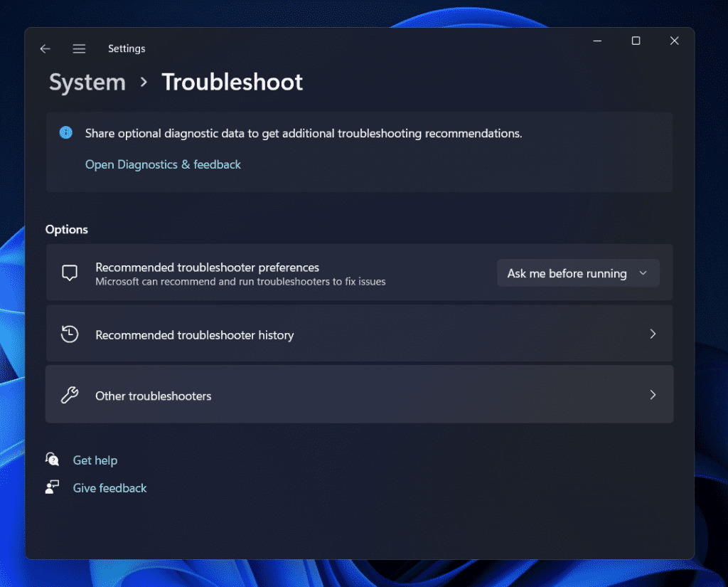Viewport: 728px width, 587px height.
Task: Click Recommended troubleshooter preferences heading text
Action: [207, 268]
